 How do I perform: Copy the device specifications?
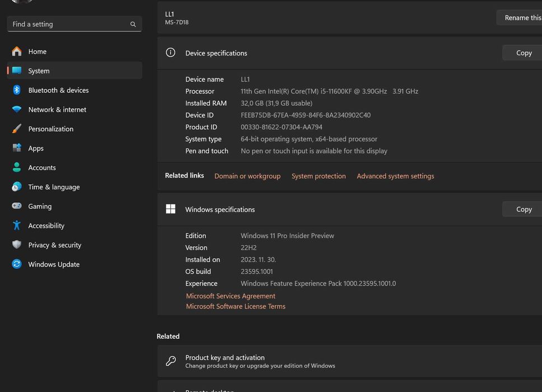coord(524,53)
